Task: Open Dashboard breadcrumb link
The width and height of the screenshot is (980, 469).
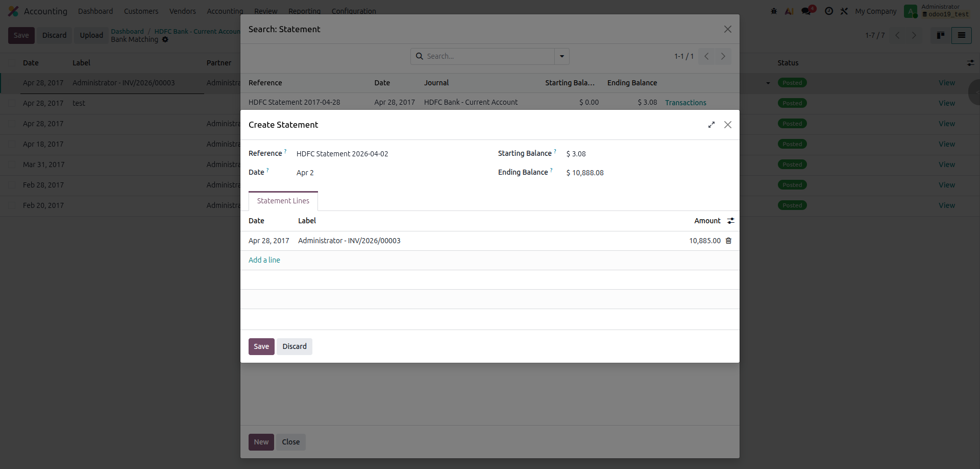Action: click(x=127, y=31)
